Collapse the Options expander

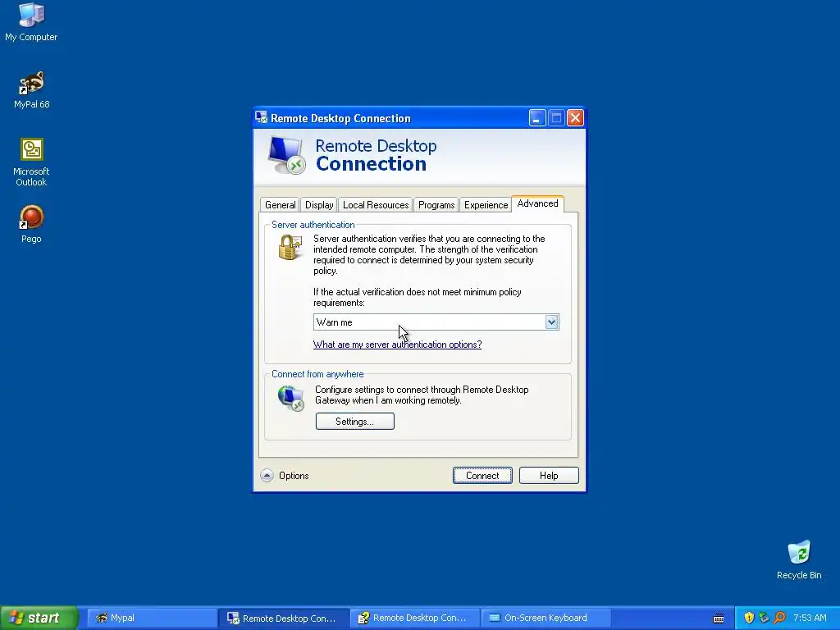pos(267,475)
